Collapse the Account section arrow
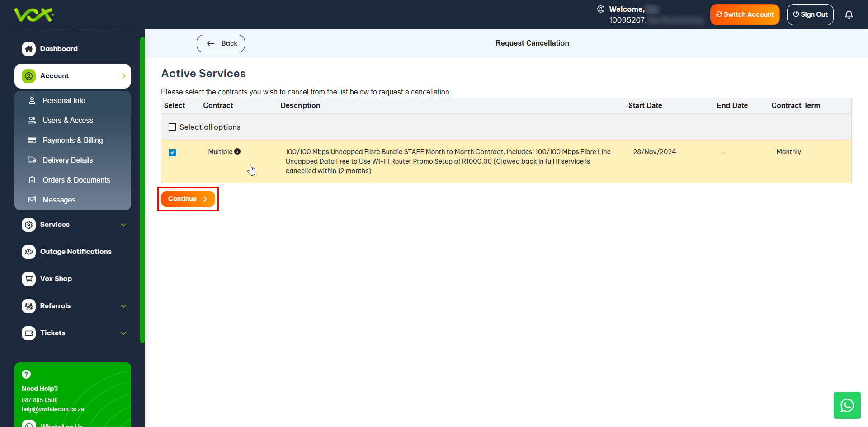Image resolution: width=868 pixels, height=427 pixels. click(123, 76)
